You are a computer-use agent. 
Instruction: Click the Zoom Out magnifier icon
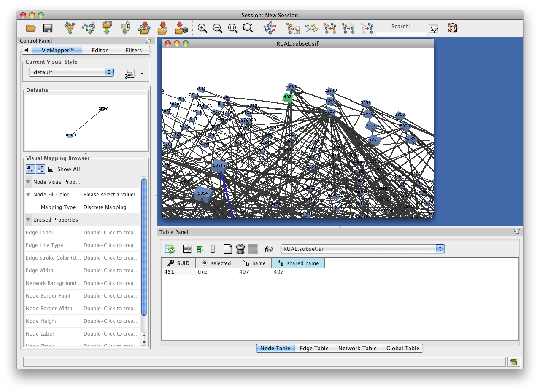[218, 28]
